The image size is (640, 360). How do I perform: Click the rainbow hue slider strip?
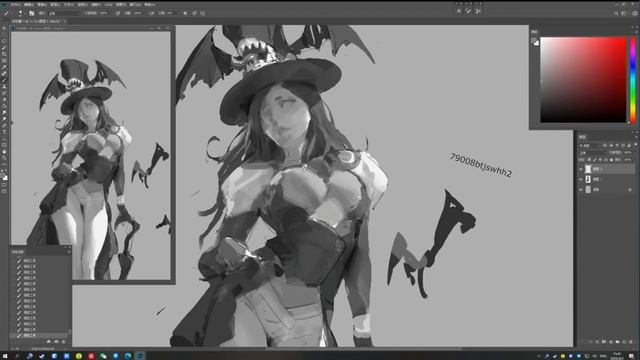[x=633, y=80]
